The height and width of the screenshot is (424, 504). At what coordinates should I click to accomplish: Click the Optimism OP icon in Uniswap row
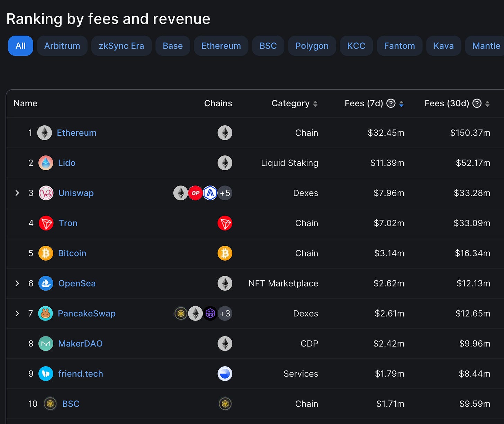point(196,193)
